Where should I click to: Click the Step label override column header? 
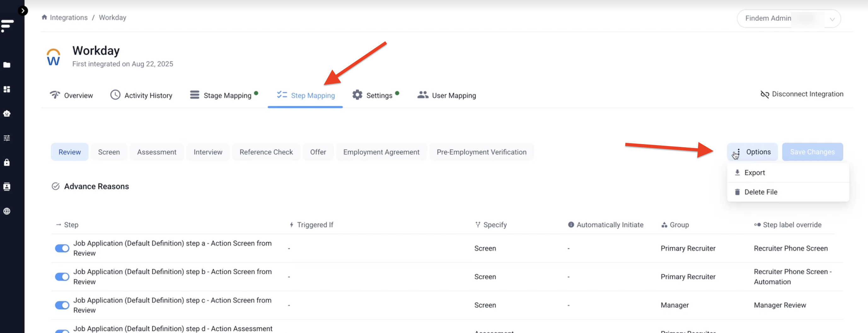click(x=788, y=225)
